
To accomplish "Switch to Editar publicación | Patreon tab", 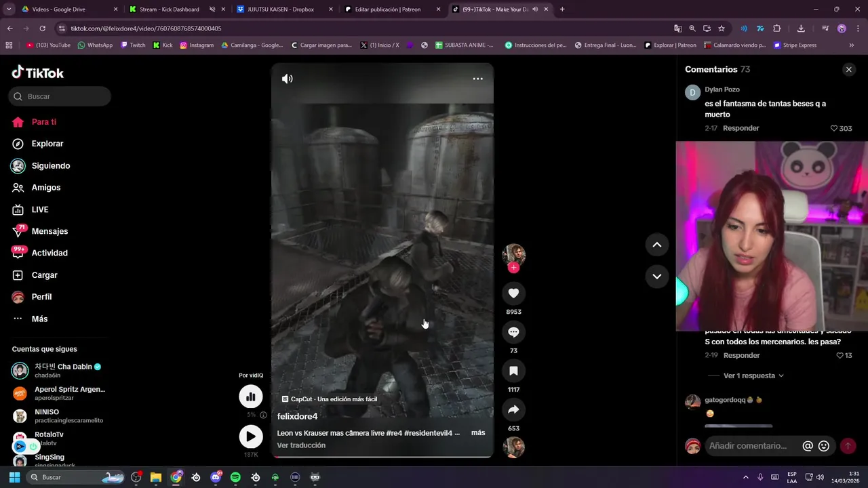I will [x=392, y=9].
